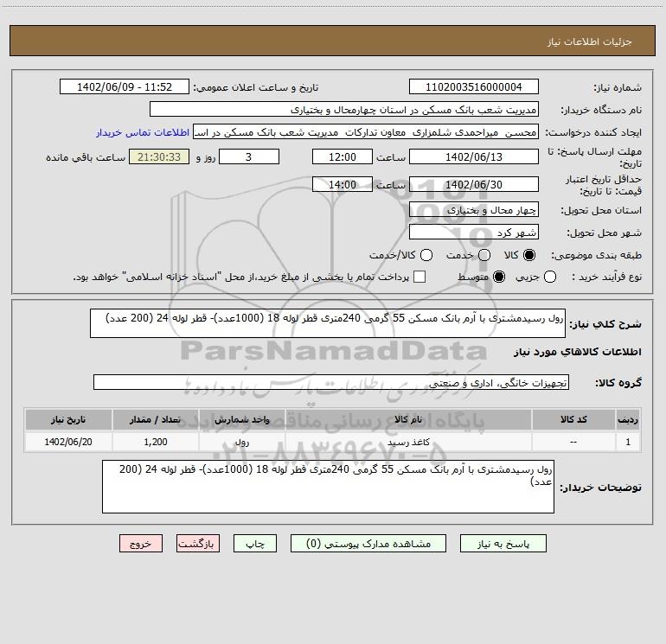Click the buyer organization name field

(344, 110)
